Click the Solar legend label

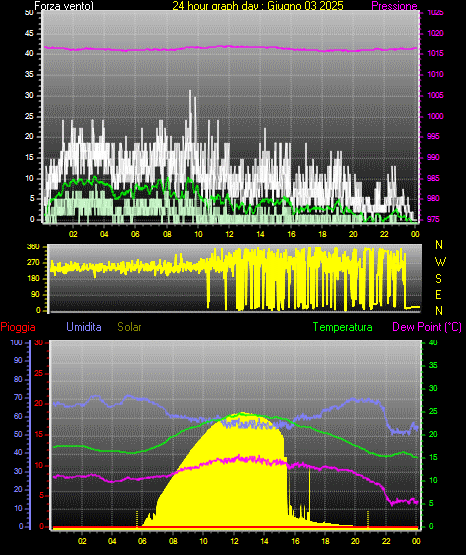(x=129, y=327)
